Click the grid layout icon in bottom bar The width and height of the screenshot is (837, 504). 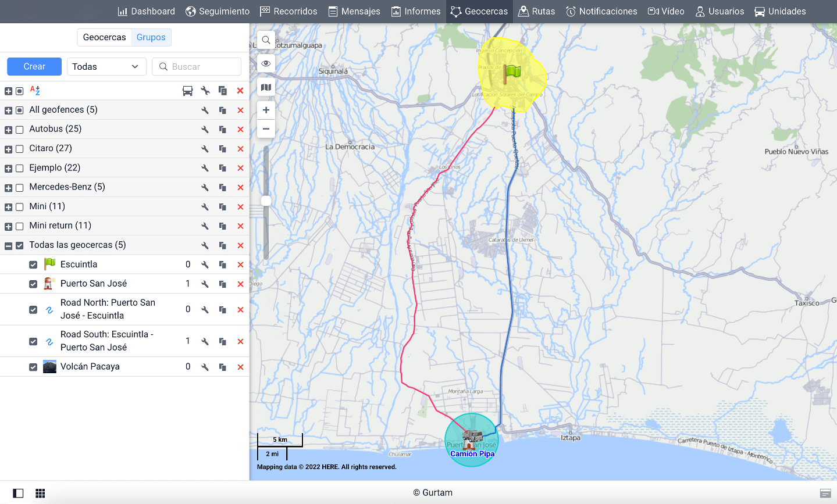[x=40, y=493]
